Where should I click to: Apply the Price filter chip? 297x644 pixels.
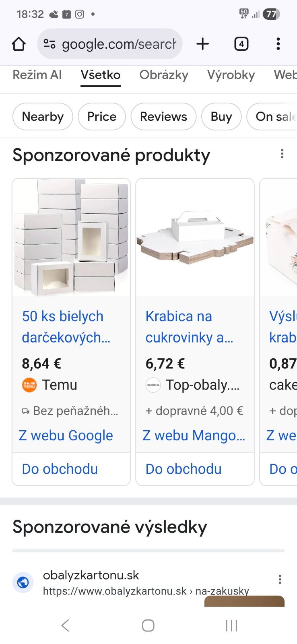tap(102, 117)
